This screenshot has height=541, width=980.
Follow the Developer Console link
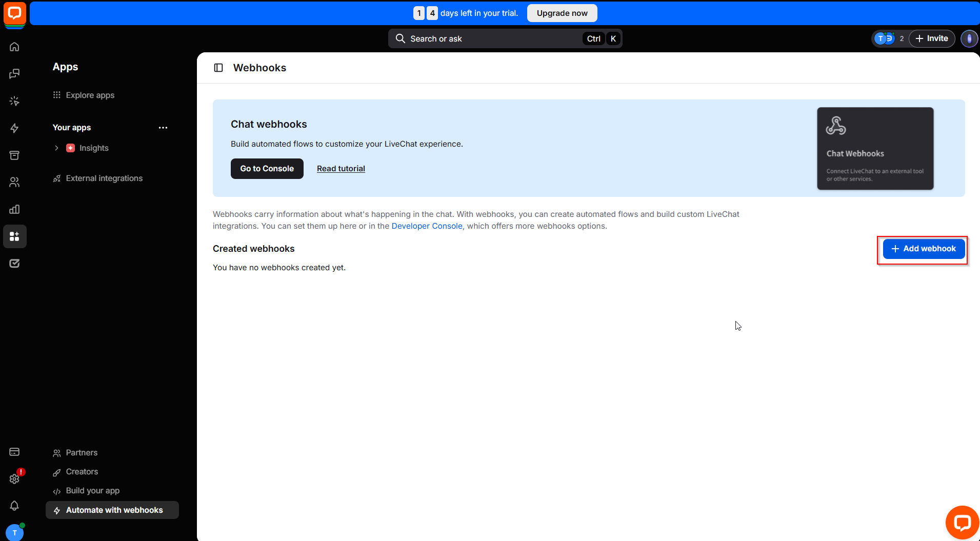[x=427, y=226]
